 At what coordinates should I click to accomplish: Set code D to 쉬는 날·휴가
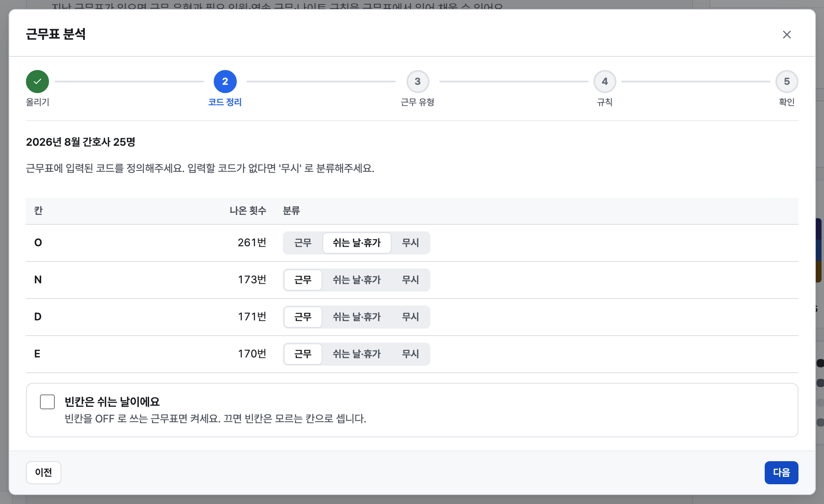(x=357, y=317)
